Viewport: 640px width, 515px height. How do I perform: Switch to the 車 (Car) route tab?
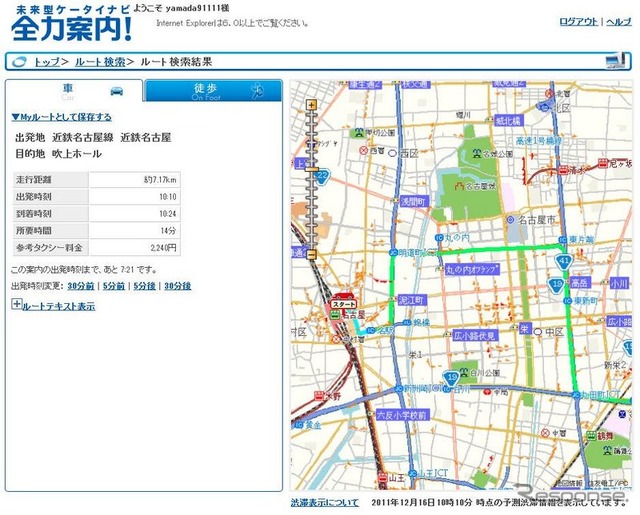(74, 91)
